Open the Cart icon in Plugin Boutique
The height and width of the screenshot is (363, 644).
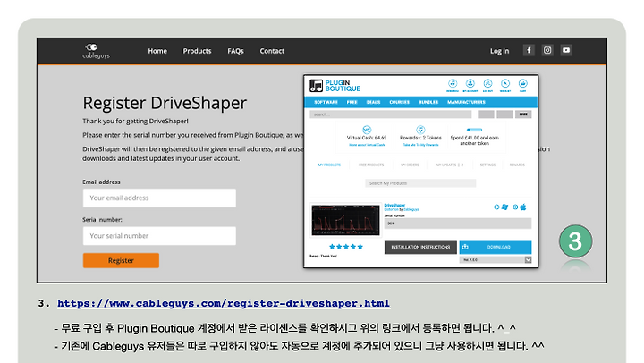point(523,85)
